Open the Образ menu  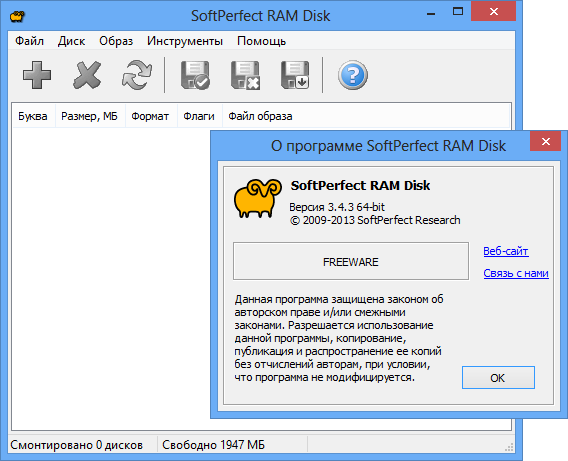[116, 41]
